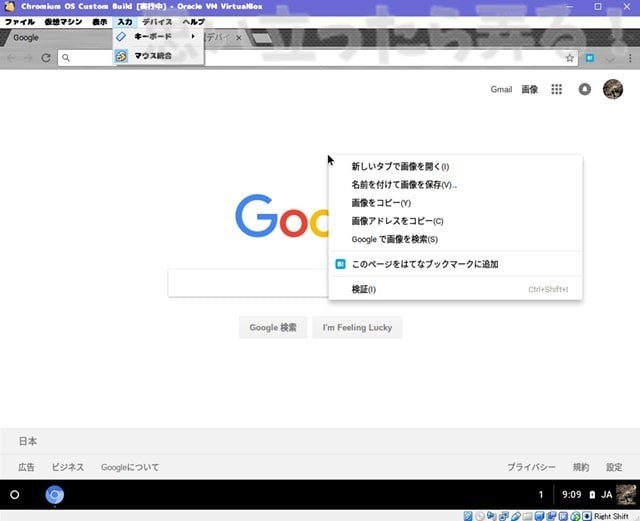Click Google 検索 button

coord(273,327)
